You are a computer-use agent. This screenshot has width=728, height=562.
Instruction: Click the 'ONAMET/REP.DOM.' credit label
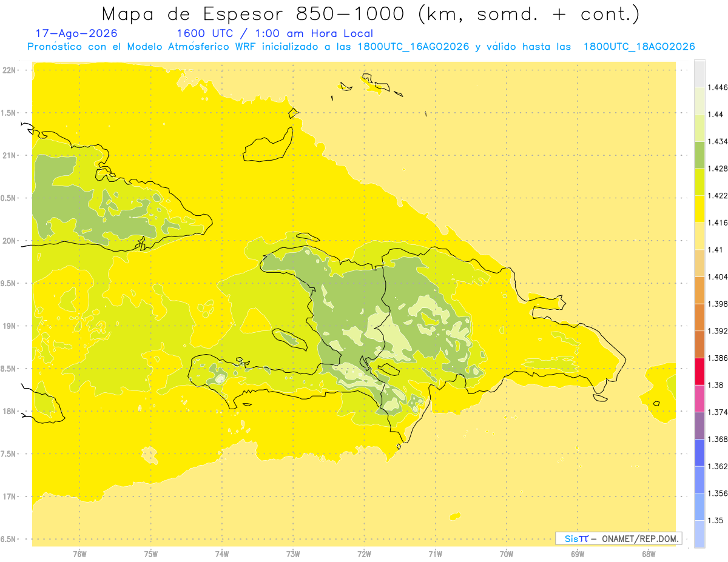click(641, 538)
